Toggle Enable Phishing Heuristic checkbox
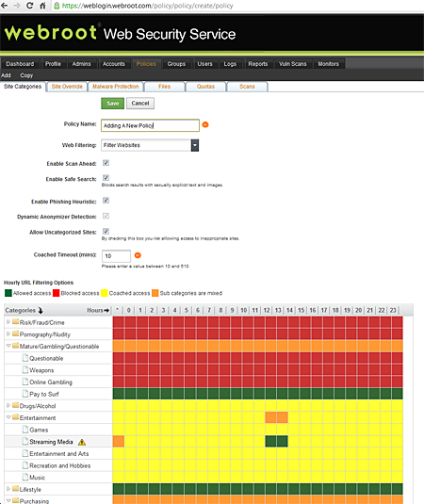Image resolution: width=424 pixels, height=504 pixels. tap(106, 201)
